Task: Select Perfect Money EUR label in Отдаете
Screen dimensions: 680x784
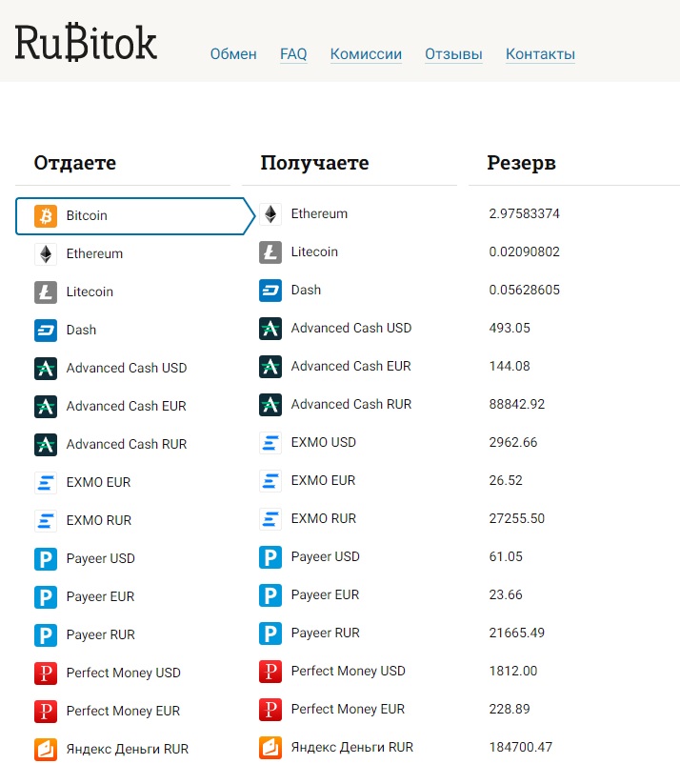Action: (123, 711)
